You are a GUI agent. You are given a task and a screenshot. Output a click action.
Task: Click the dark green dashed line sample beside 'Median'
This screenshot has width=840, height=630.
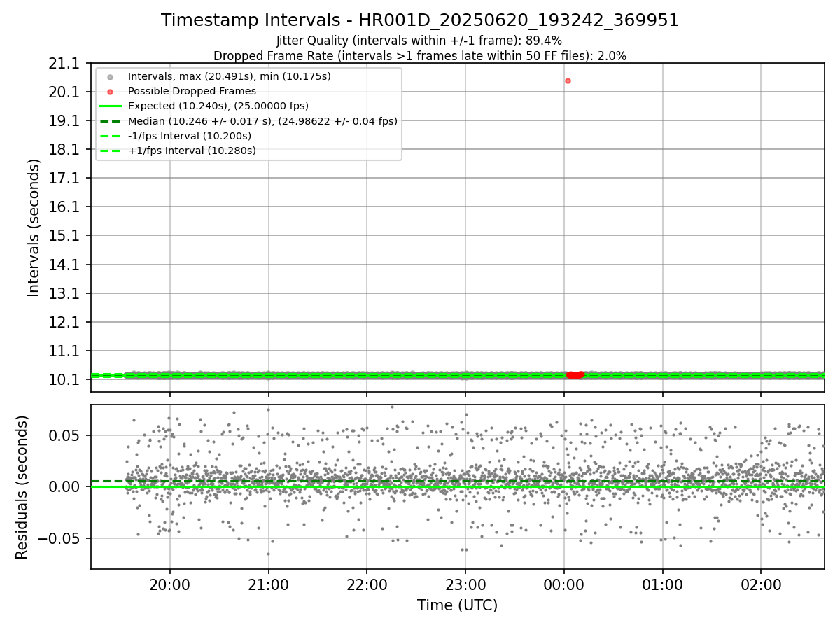(x=110, y=121)
